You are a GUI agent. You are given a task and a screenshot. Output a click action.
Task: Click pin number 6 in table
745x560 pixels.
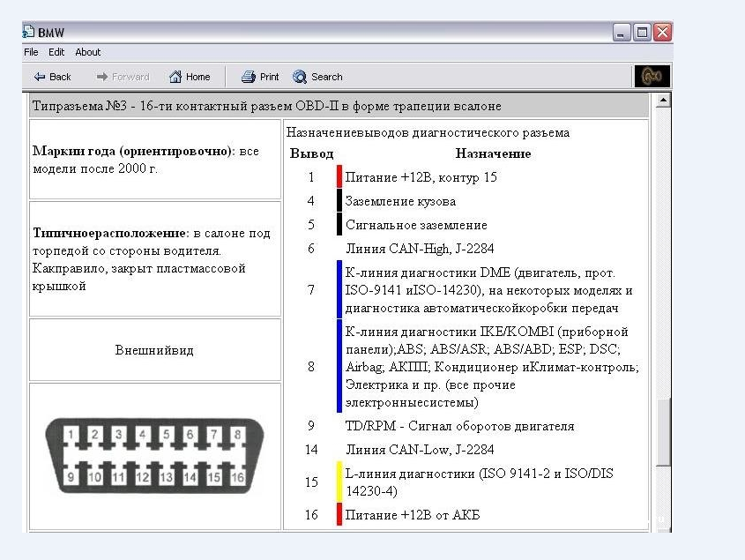(311, 249)
